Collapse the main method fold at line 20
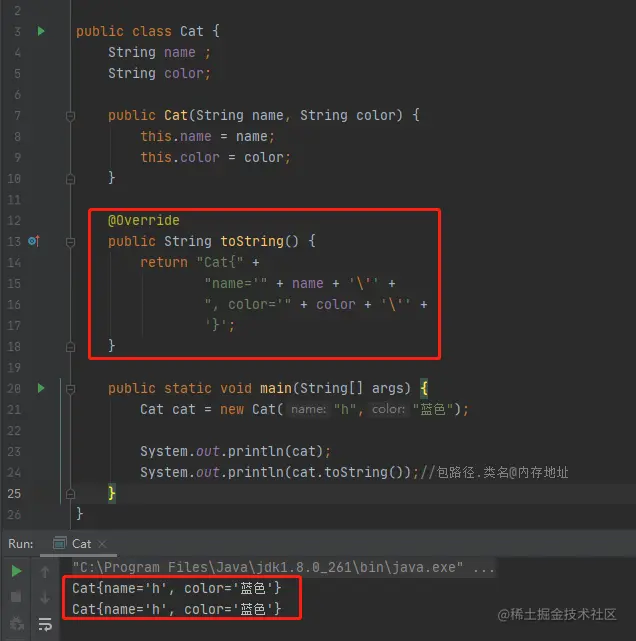Viewport: 636px width, 641px height. pos(70,389)
